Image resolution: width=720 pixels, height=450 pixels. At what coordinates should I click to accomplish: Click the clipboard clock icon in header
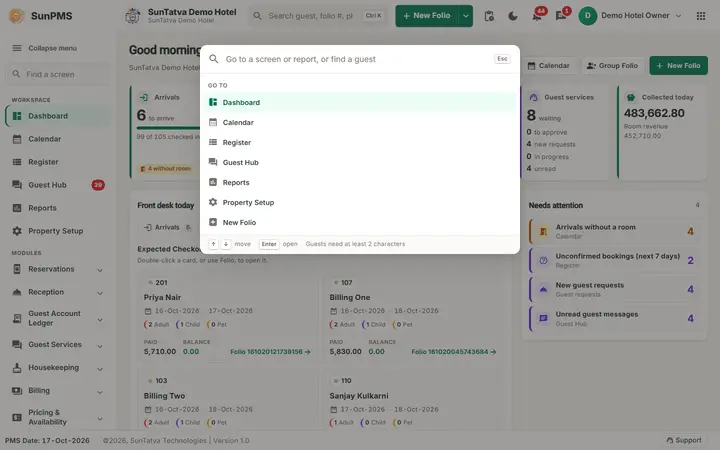click(489, 16)
